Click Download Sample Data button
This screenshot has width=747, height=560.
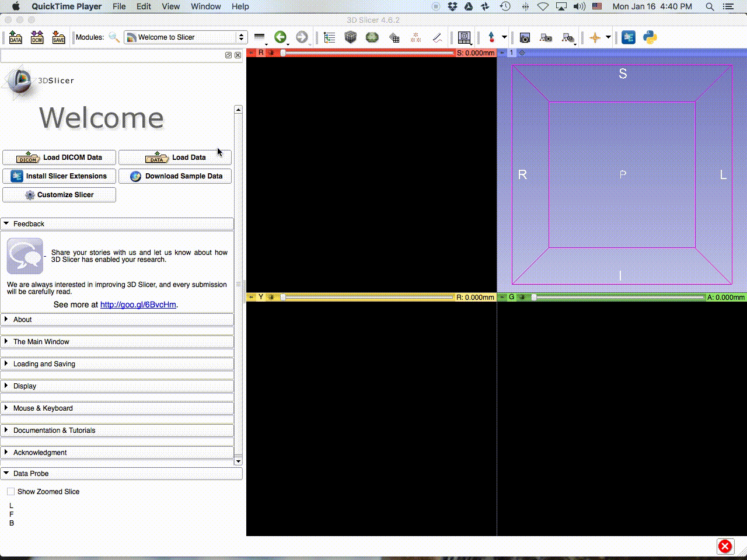[x=175, y=176]
